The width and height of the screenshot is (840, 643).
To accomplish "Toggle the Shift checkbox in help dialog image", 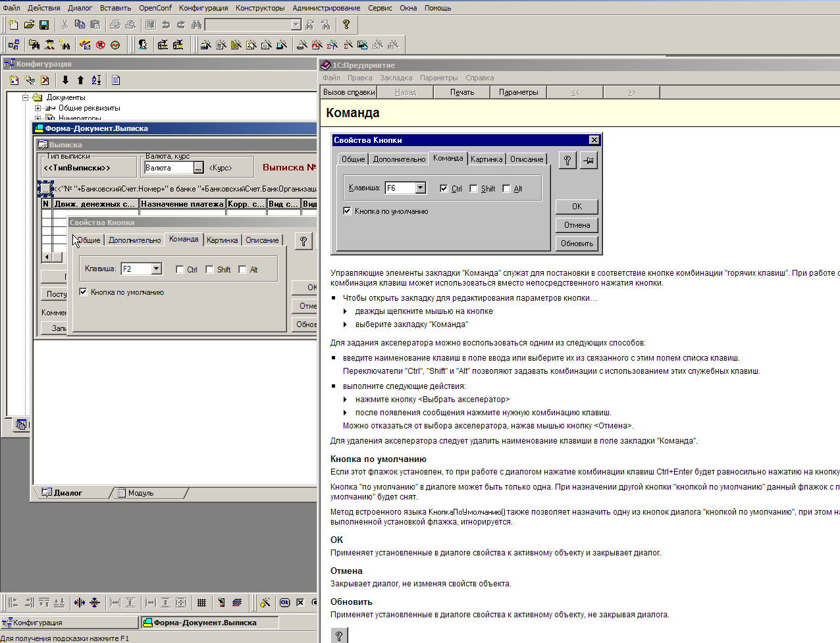I will tap(474, 189).
